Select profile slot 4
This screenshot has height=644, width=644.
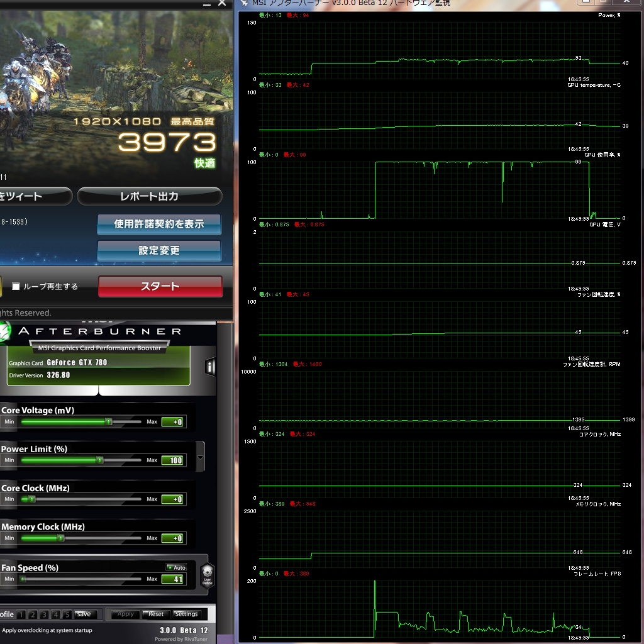(56, 614)
